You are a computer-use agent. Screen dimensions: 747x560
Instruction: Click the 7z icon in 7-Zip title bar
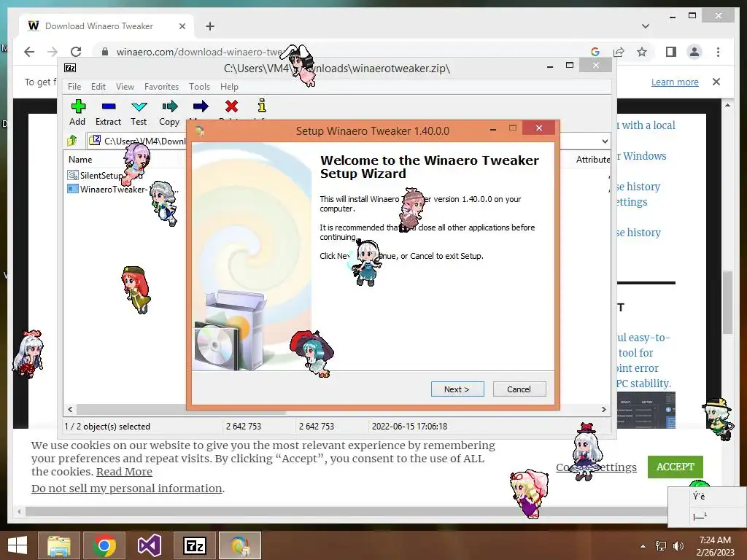pyautogui.click(x=70, y=68)
